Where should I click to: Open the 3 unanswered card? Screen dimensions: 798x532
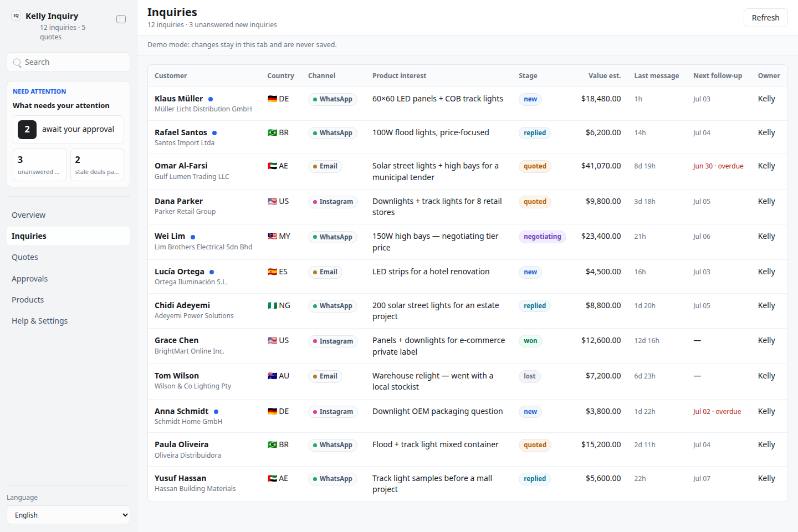[x=39, y=165]
